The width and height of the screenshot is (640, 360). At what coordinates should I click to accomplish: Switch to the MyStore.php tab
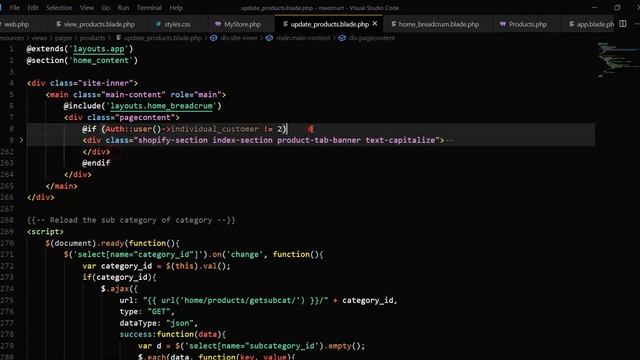point(242,24)
